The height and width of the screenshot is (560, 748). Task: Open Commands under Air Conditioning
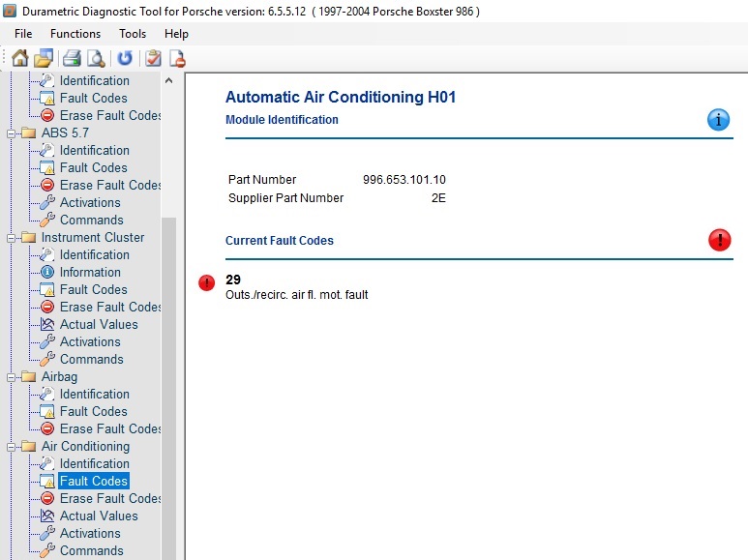point(92,550)
